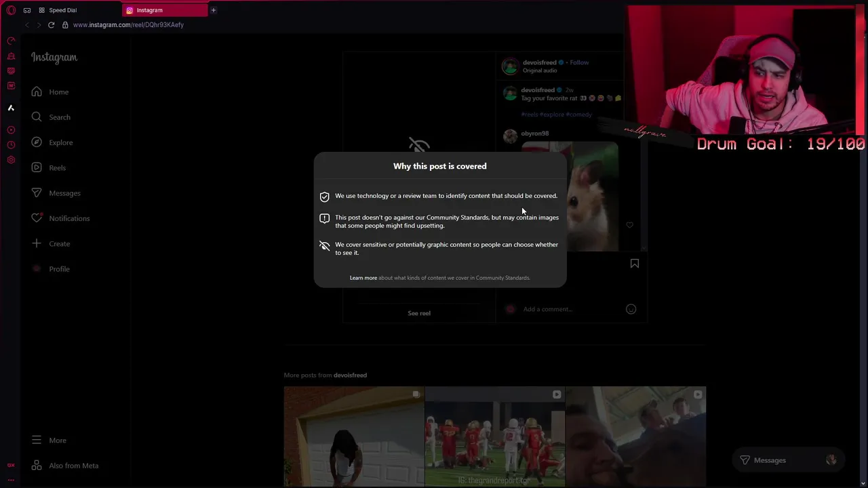868x488 pixels.
Task: Open a new tab with plus button
Action: 213,10
